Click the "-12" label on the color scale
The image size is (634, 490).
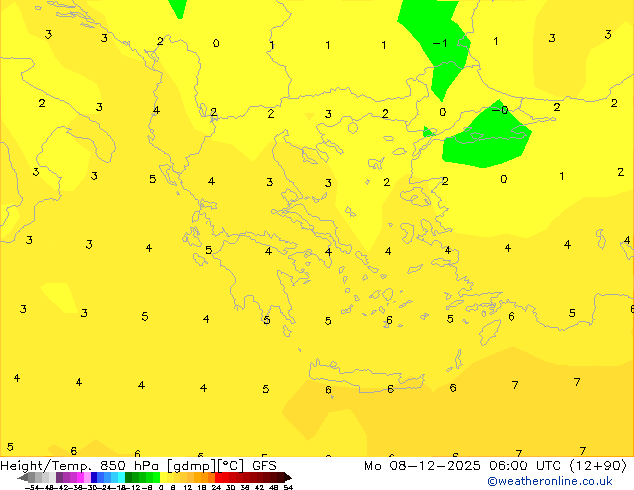(x=135, y=488)
